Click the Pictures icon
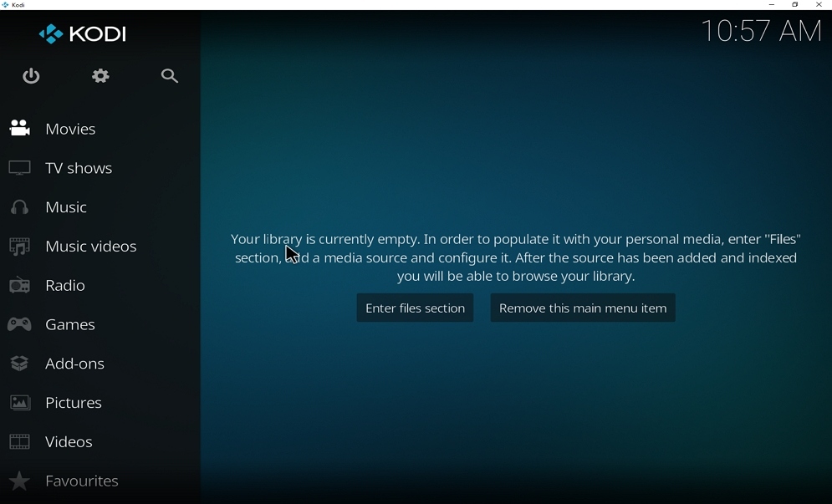Image resolution: width=832 pixels, height=504 pixels. coord(19,403)
